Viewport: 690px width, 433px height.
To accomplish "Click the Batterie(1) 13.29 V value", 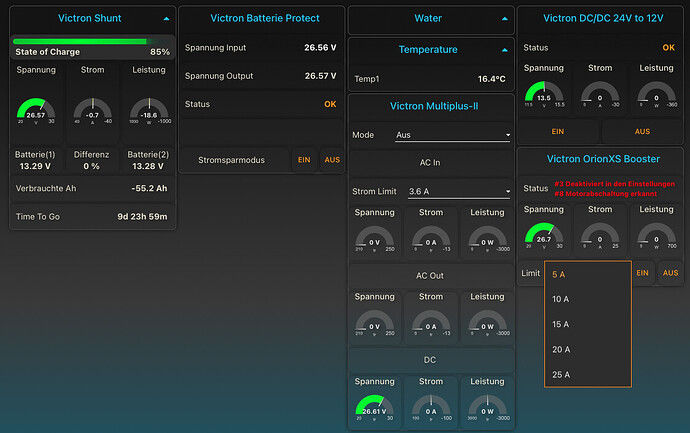I will [x=35, y=166].
